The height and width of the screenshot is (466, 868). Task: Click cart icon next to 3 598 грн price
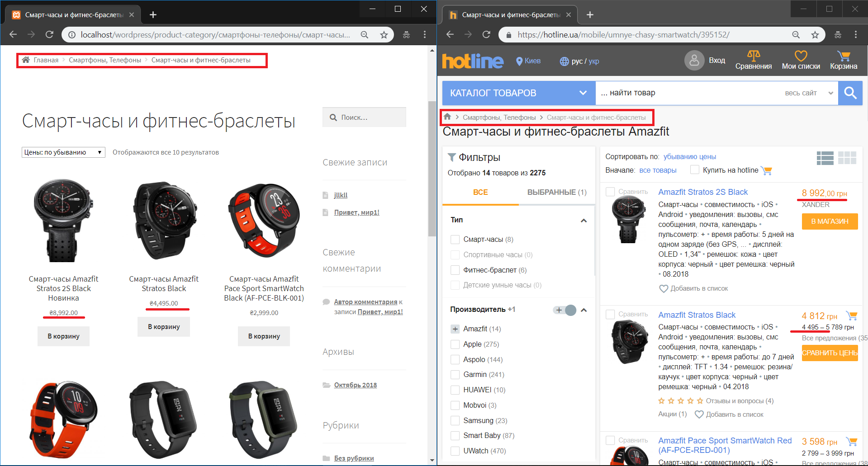[x=852, y=442]
